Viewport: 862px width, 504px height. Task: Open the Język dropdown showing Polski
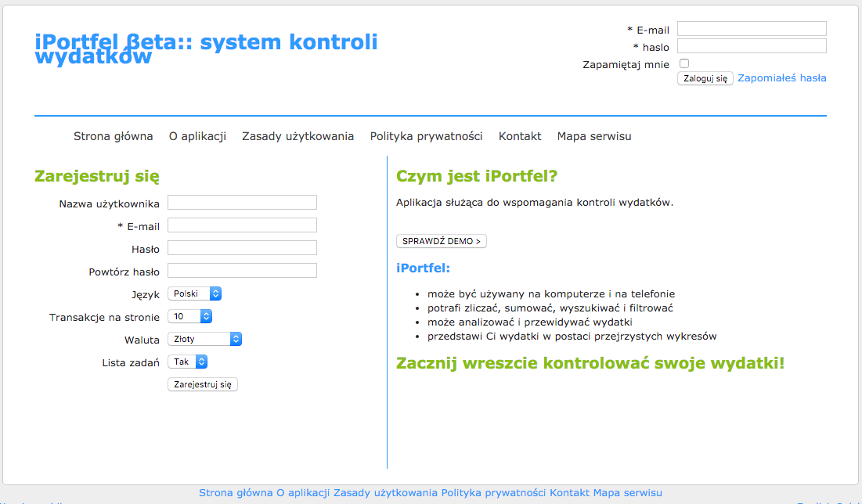coord(195,294)
